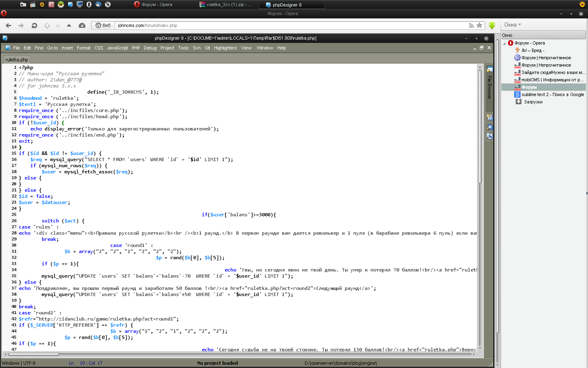Open the red Opera menu button
This screenshot has height=368, width=588.
[4, 13]
